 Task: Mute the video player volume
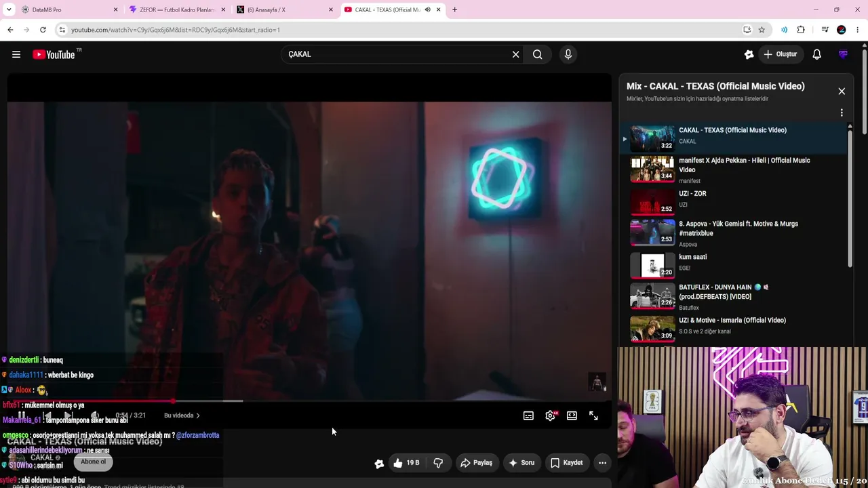tap(95, 415)
